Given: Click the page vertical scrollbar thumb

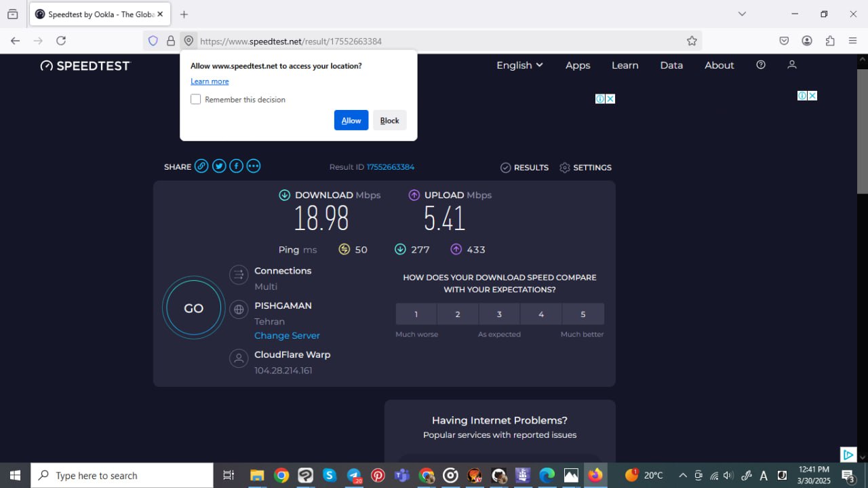Looking at the screenshot, I should click(x=862, y=129).
